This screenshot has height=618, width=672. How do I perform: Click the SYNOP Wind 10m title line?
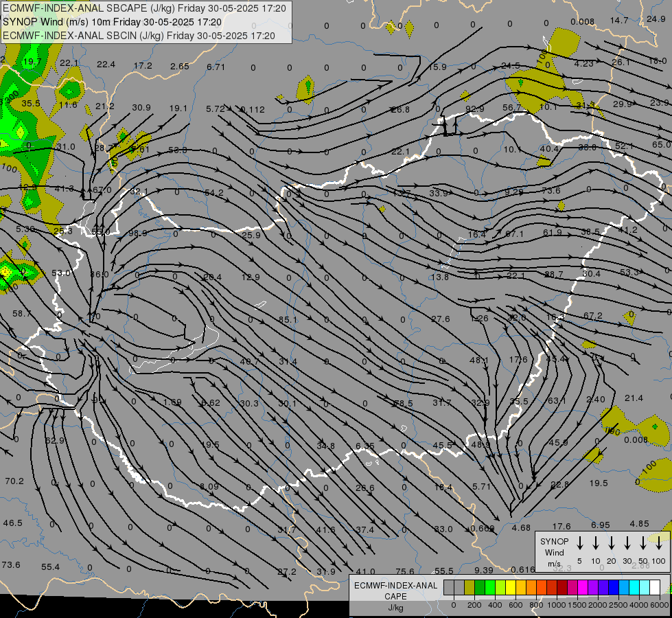pyautogui.click(x=113, y=22)
